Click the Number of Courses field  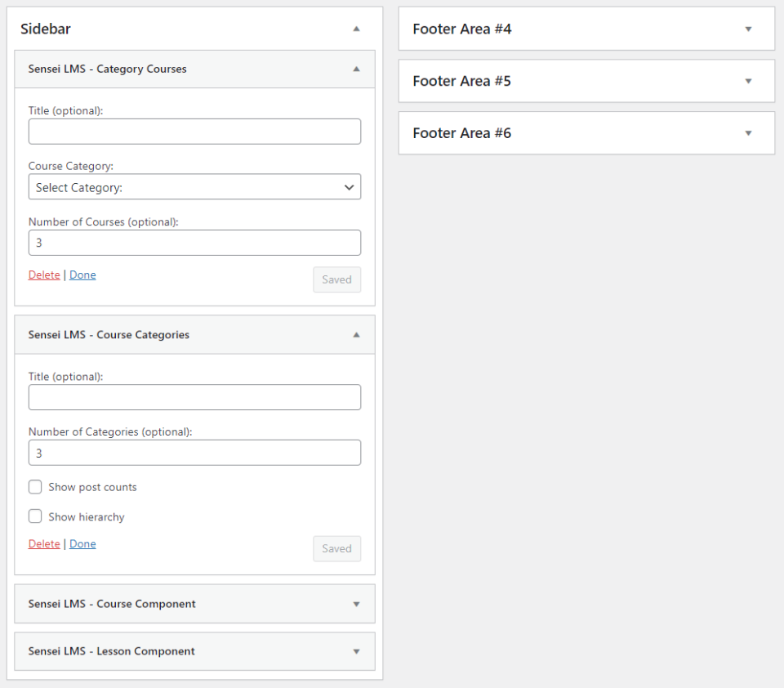click(x=194, y=243)
